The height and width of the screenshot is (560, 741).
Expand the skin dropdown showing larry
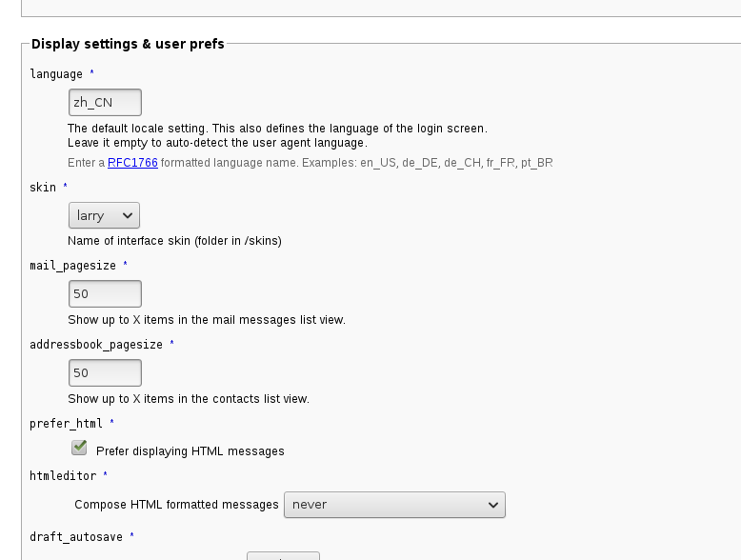coord(105,215)
